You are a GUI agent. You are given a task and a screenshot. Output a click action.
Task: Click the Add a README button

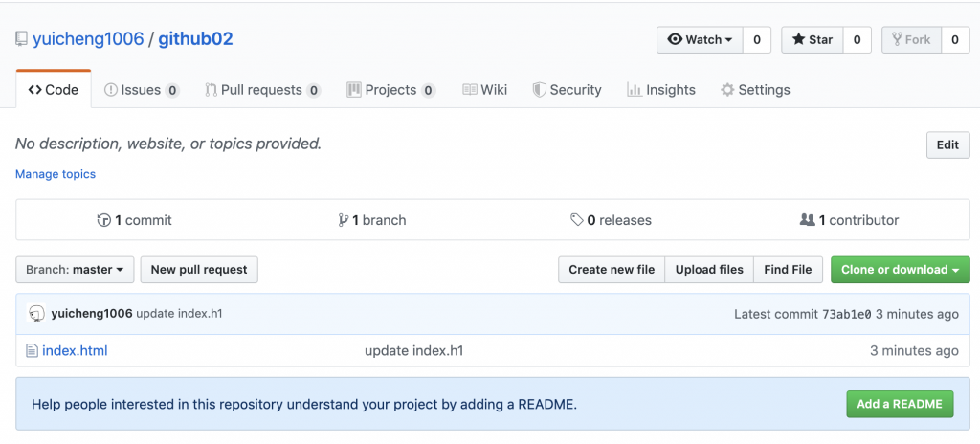click(x=900, y=404)
